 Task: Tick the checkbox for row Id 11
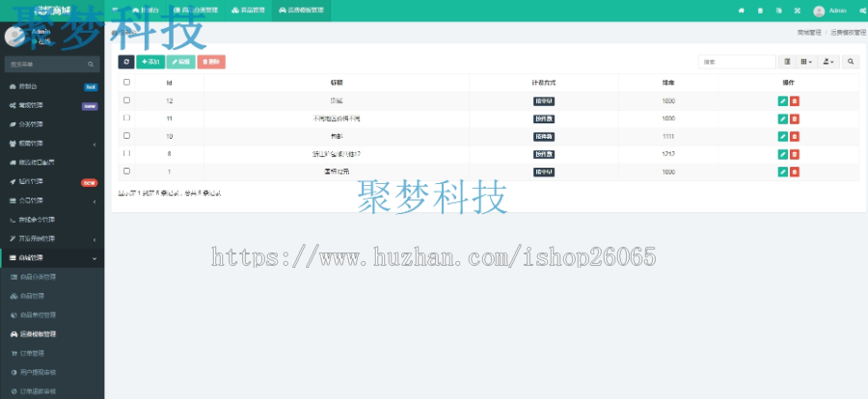click(x=126, y=118)
